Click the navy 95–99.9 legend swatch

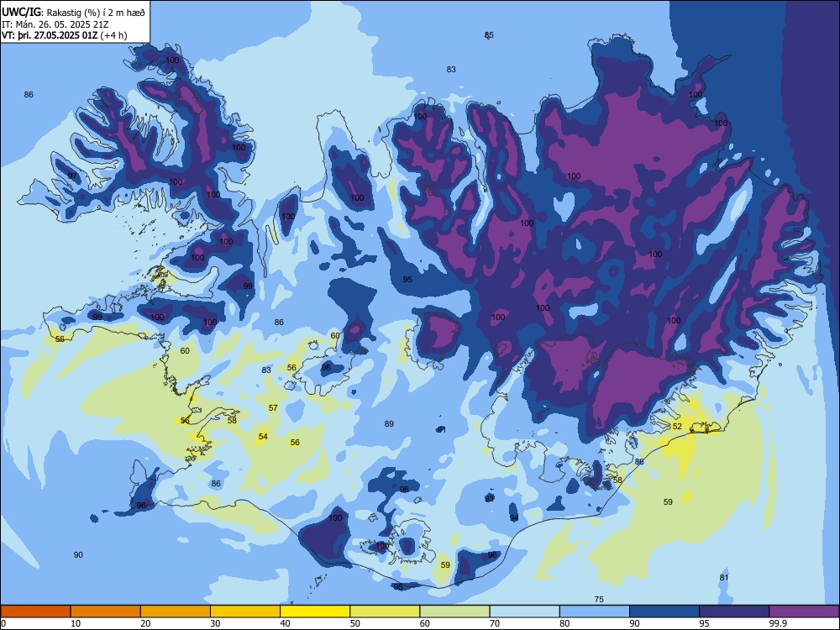(x=734, y=612)
